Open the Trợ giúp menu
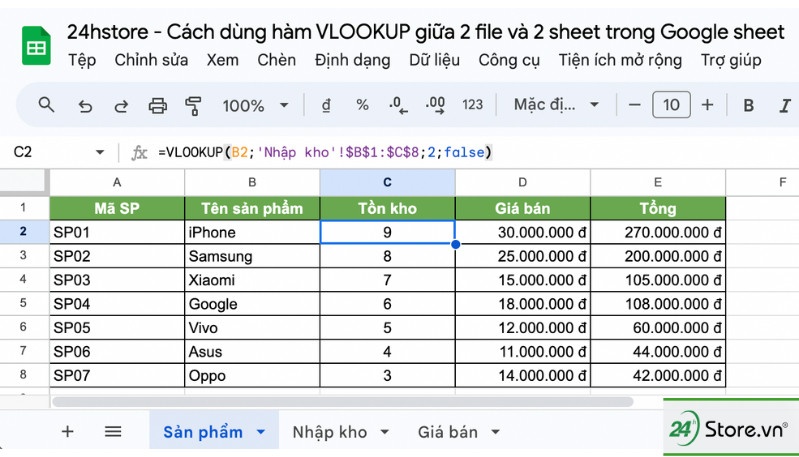Viewport: 799px width, 457px height. pos(731,60)
